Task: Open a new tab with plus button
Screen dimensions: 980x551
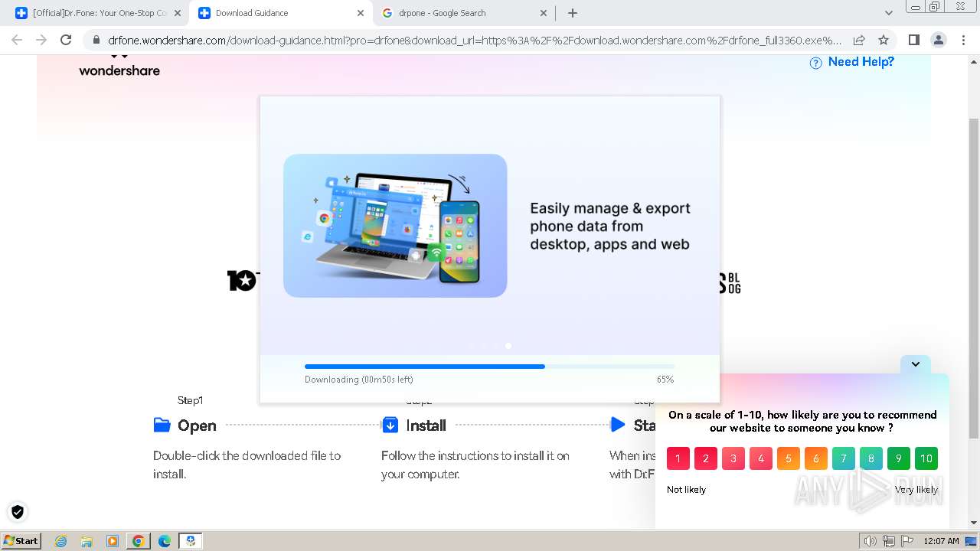Action: tap(572, 13)
